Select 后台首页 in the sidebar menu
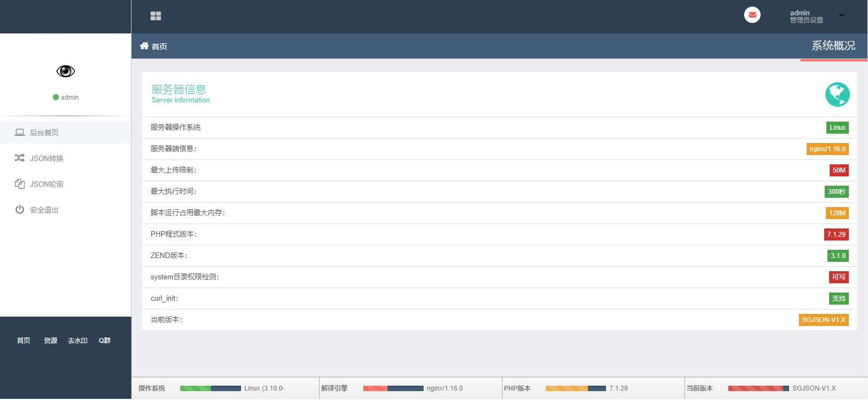868x401 pixels. [44, 133]
